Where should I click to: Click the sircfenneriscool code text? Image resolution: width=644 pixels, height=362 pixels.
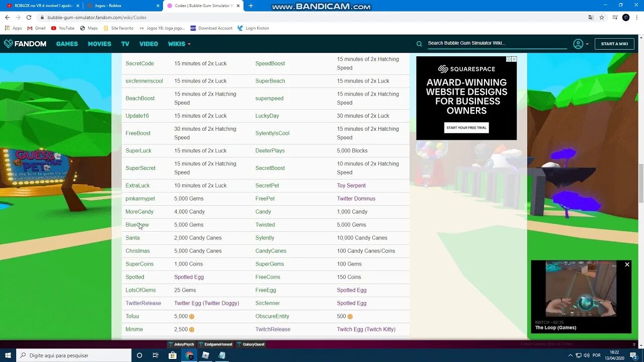coord(144,81)
